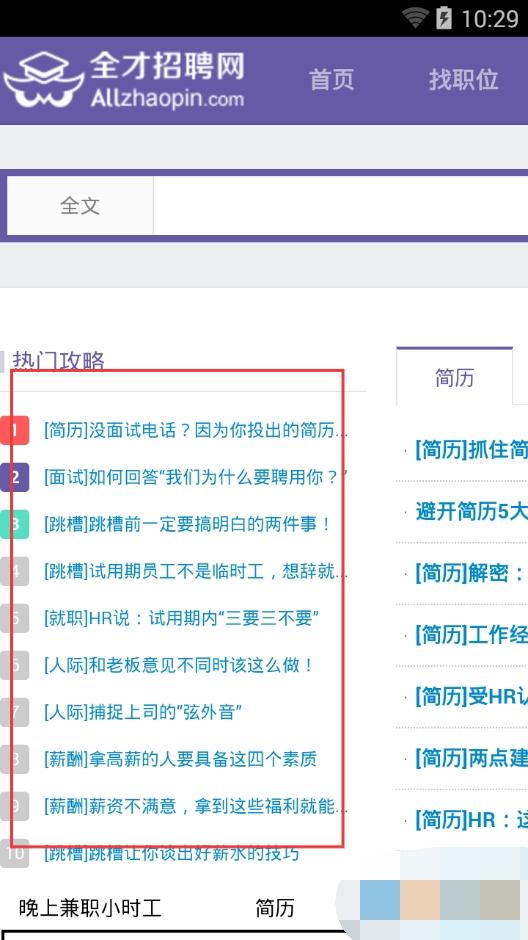Tap the Wi-Fi status icon
Screen dimensions: 528x940
(x=415, y=19)
